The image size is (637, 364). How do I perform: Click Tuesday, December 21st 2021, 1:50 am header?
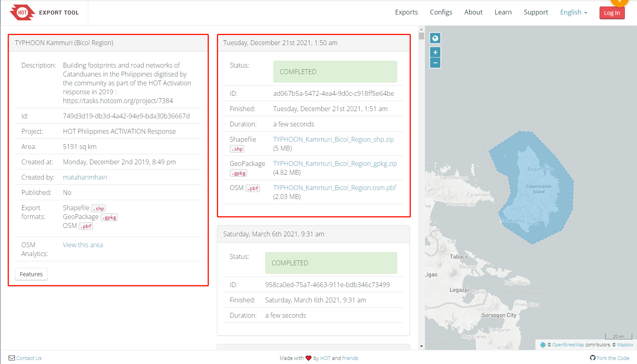pos(280,43)
